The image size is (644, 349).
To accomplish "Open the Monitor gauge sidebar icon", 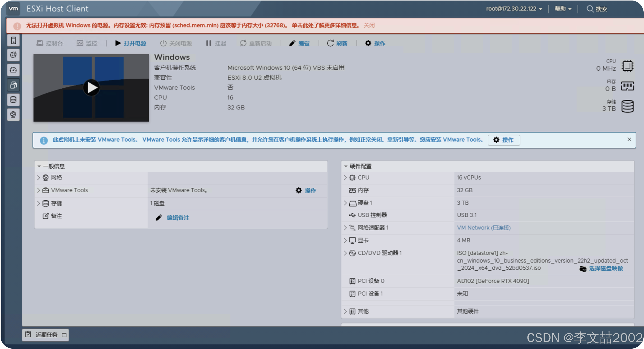I will [x=14, y=70].
